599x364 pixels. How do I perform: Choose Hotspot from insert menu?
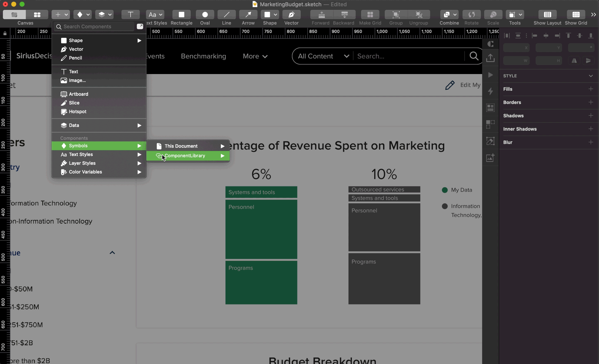pyautogui.click(x=99, y=112)
